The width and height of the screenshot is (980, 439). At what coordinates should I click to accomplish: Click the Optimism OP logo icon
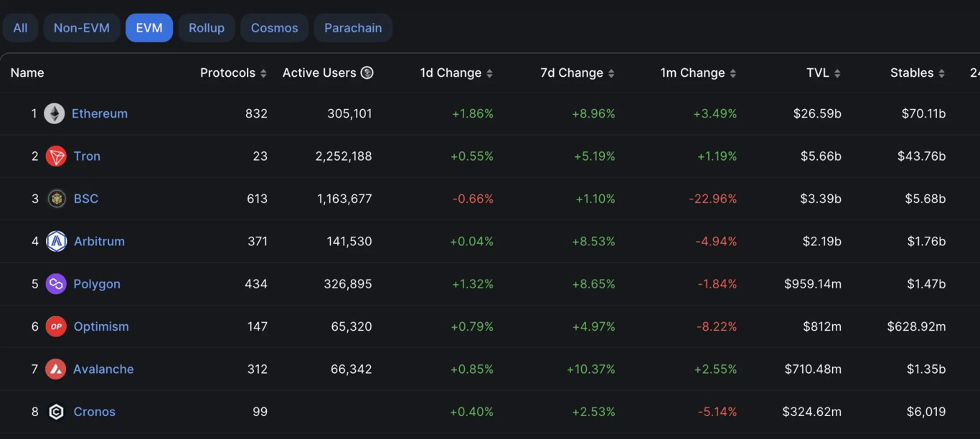point(56,326)
